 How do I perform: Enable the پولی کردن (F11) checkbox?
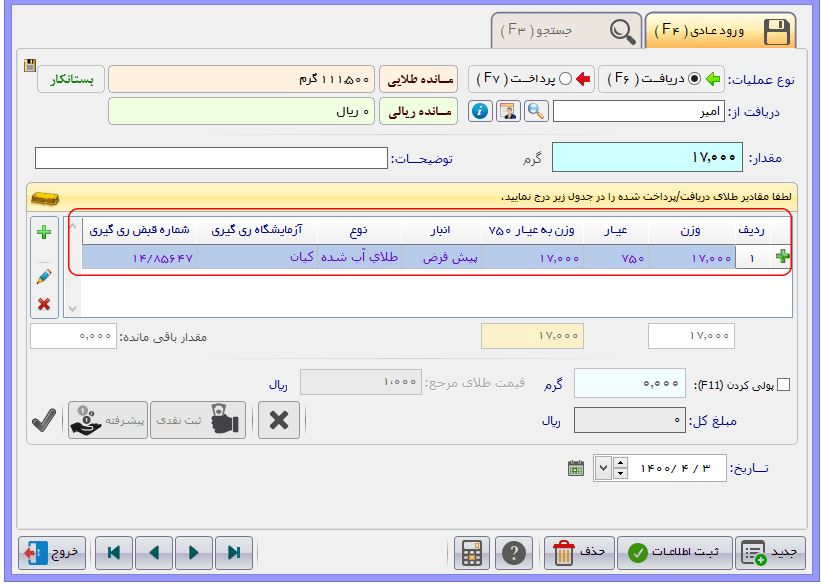(782, 385)
